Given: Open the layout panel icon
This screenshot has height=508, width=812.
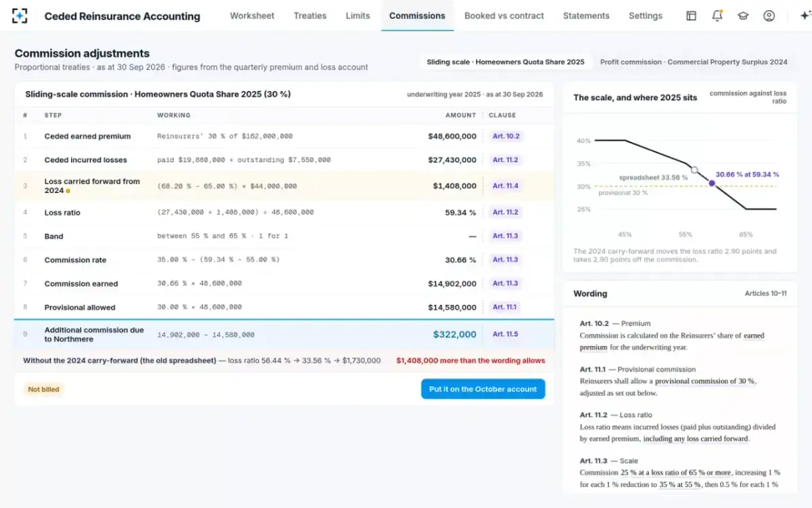Looking at the screenshot, I should tap(691, 16).
